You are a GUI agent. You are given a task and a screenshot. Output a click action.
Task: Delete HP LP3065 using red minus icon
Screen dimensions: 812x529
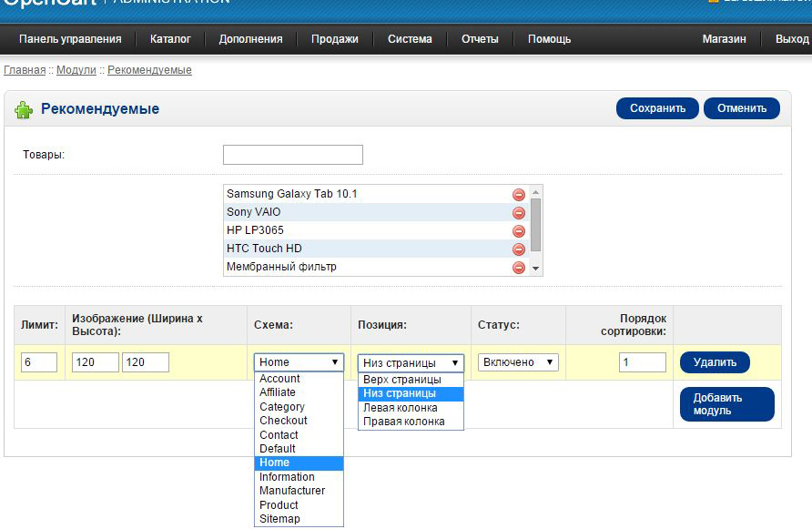click(x=519, y=231)
